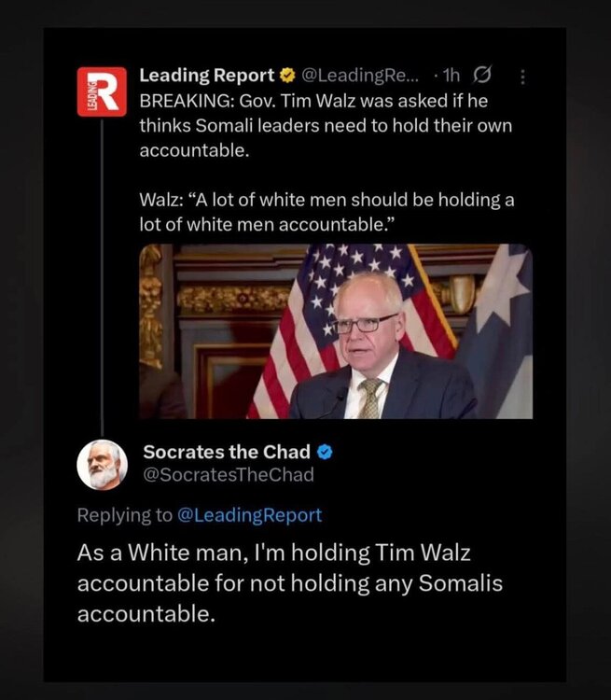Open the @LeadingReport link in Replying to
Screen dimensions: 611x700
click(249, 515)
